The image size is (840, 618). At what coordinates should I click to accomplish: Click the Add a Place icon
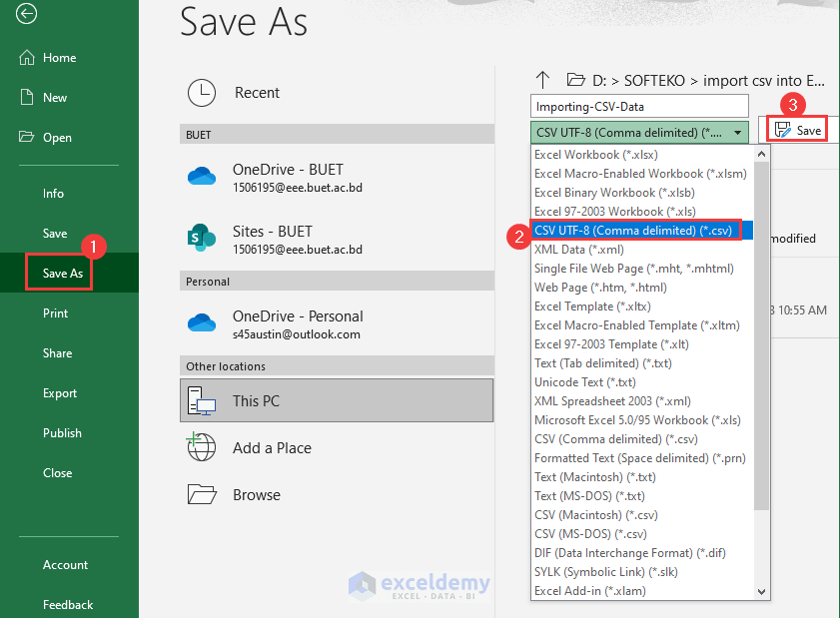[202, 447]
